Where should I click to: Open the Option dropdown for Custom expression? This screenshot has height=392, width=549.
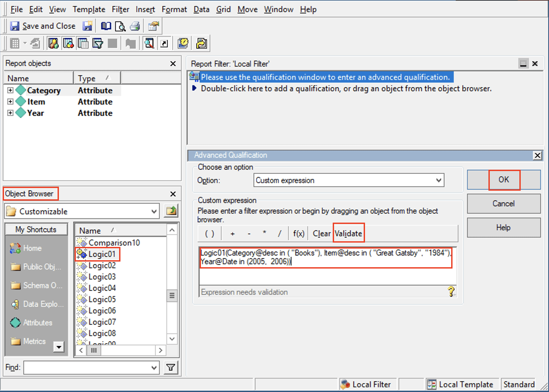point(439,180)
